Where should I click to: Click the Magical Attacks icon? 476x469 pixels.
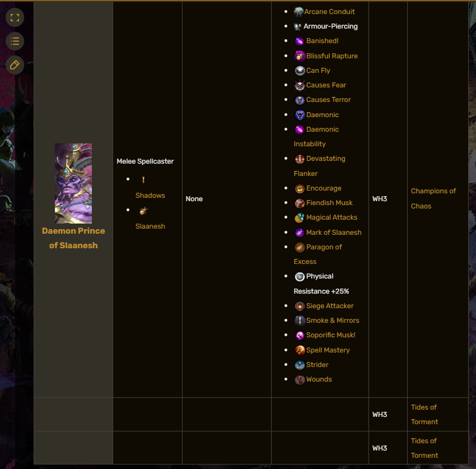coord(300,218)
